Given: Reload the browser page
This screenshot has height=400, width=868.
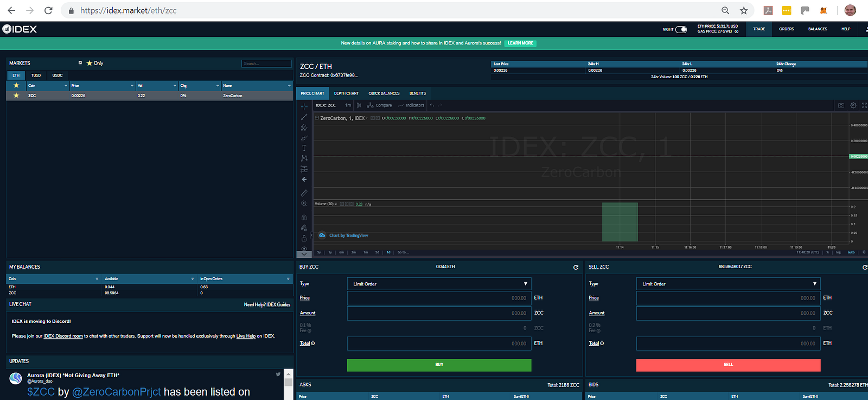Looking at the screenshot, I should point(48,10).
